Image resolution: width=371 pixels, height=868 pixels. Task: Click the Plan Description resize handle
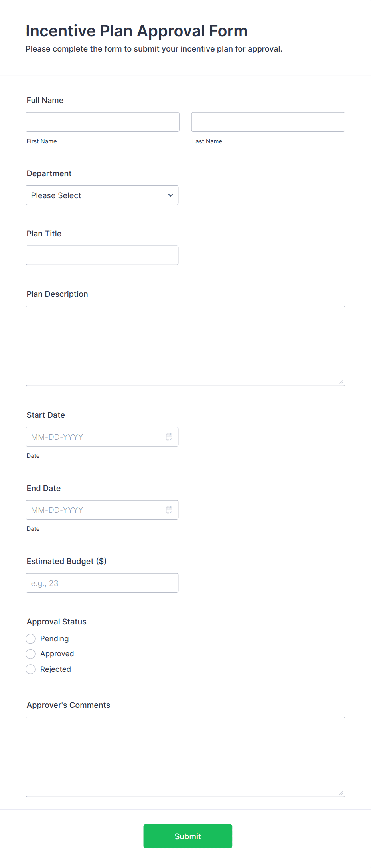click(341, 382)
